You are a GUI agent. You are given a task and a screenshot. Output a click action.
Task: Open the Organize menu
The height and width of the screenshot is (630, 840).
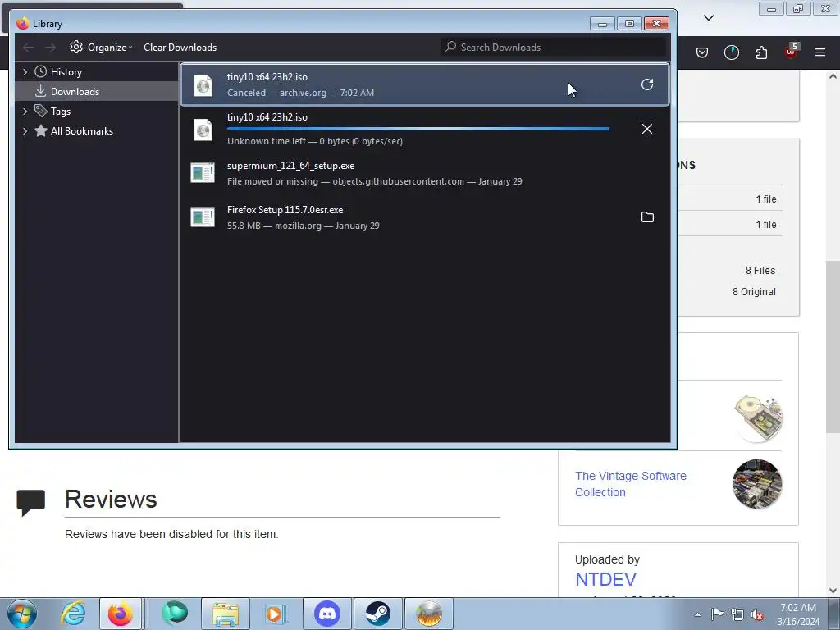[x=101, y=48]
